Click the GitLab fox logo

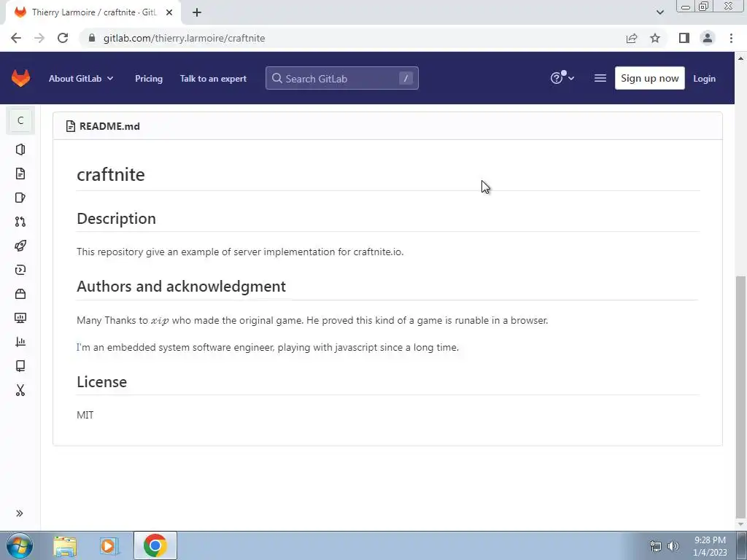point(20,78)
